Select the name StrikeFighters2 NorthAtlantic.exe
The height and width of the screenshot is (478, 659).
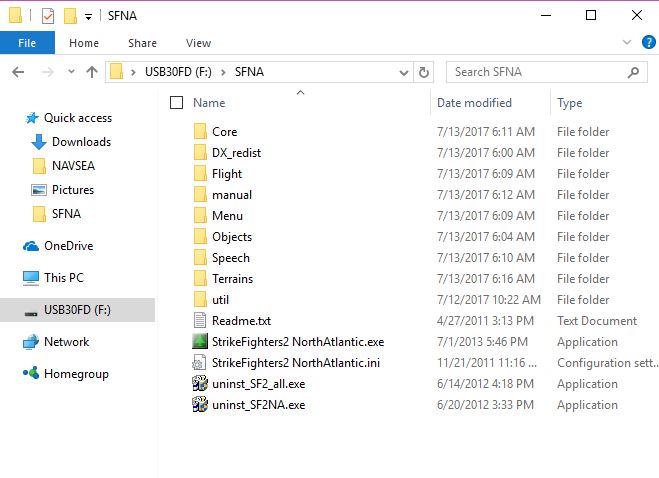click(x=298, y=342)
